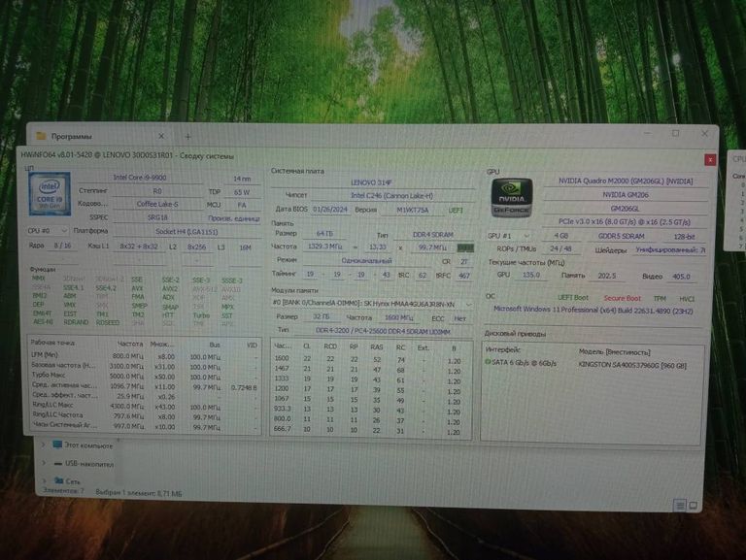Click the Intel C246 chipset field
Screen dimensions: 746x560
tap(392, 195)
